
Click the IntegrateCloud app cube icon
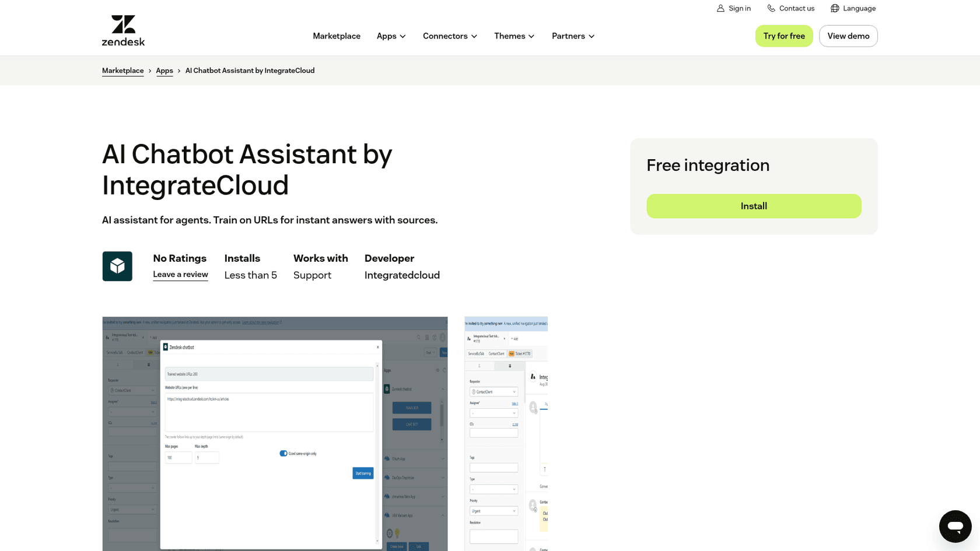coord(117,266)
